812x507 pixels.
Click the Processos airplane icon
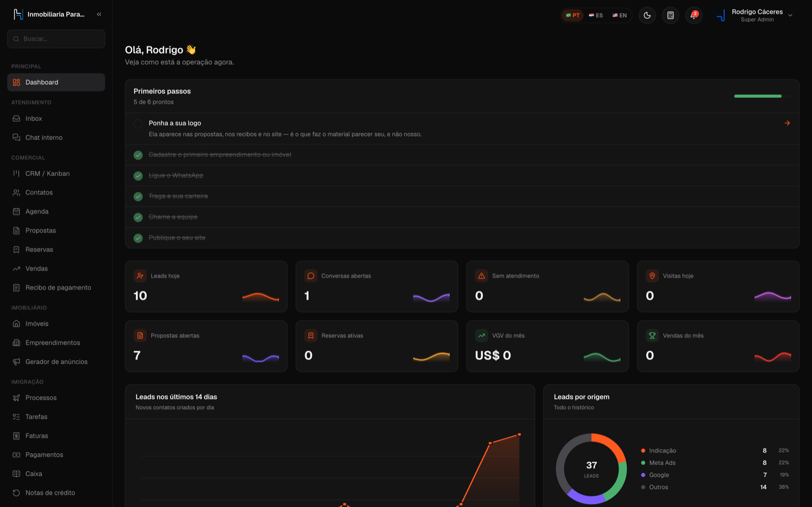tap(16, 398)
